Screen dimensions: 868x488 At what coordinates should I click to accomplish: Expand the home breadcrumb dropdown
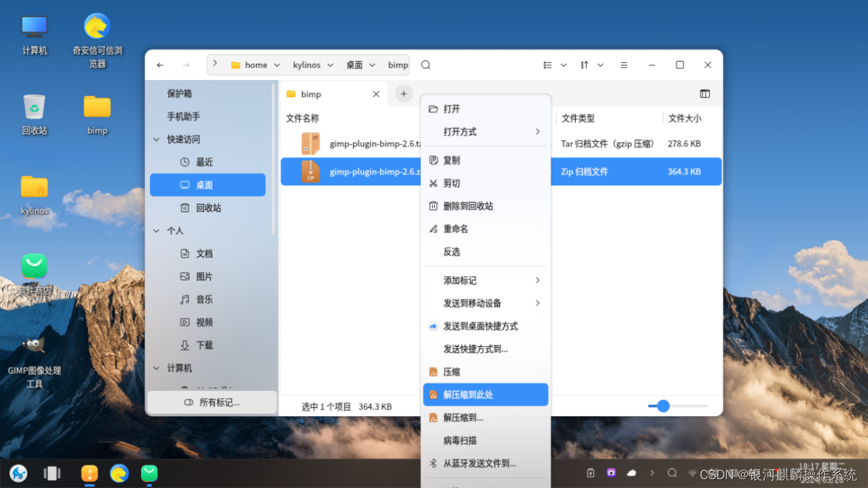click(277, 65)
